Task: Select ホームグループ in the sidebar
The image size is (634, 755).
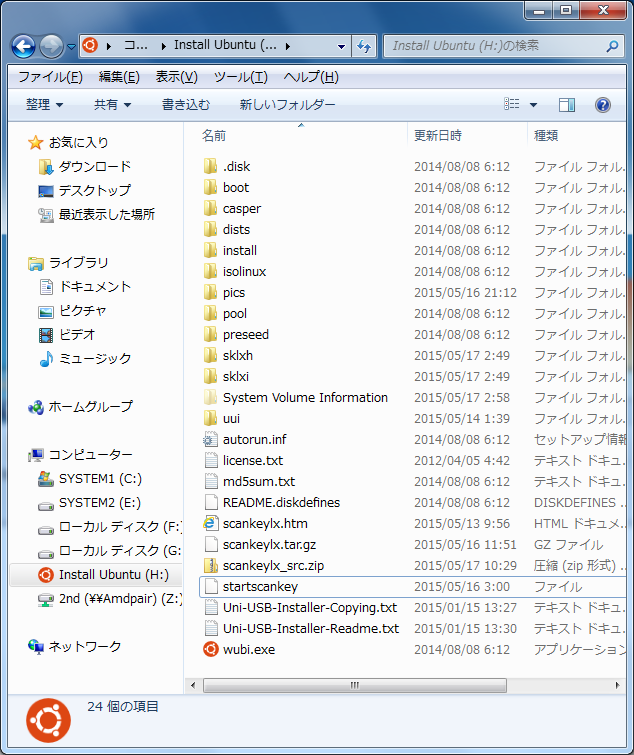Action: pyautogui.click(x=90, y=407)
